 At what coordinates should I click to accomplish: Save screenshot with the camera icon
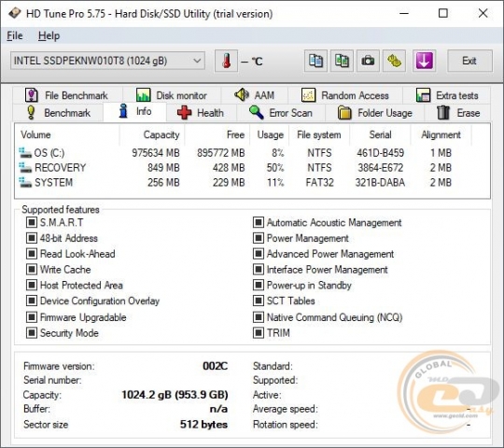tap(368, 61)
